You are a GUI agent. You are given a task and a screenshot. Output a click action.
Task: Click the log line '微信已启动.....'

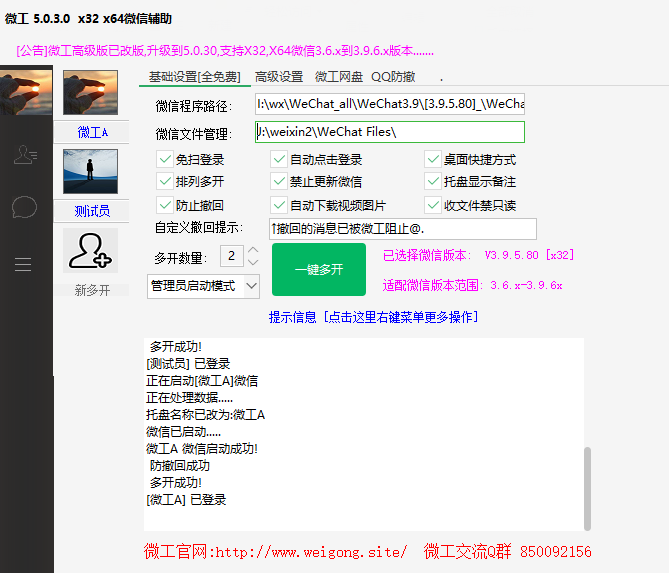tap(183, 432)
